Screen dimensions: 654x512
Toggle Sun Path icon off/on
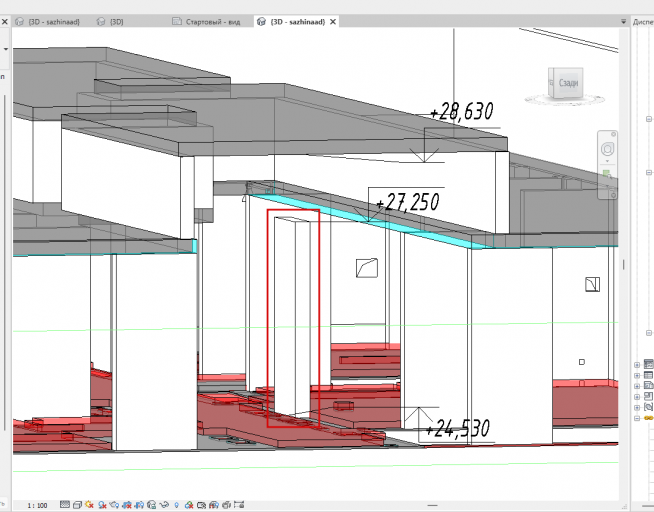(89, 505)
